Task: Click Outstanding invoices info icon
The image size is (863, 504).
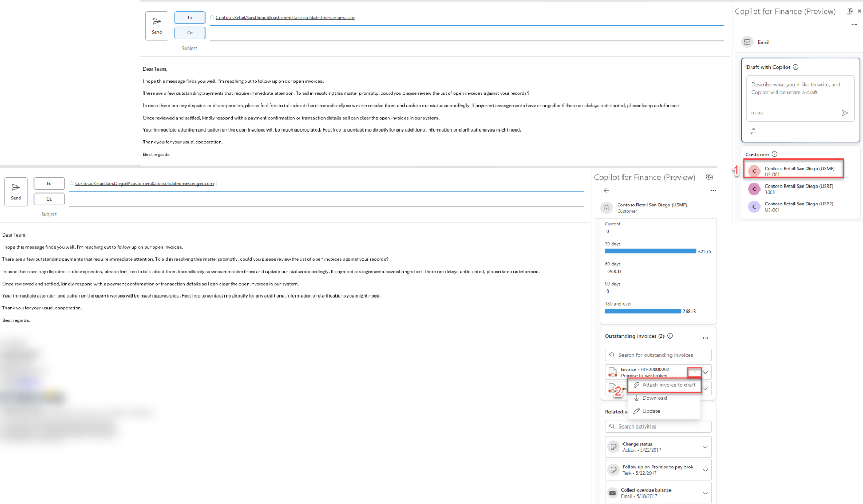Action: tap(670, 336)
